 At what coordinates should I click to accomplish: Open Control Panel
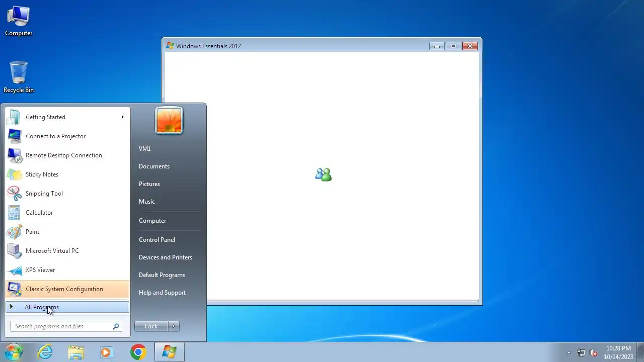point(157,240)
